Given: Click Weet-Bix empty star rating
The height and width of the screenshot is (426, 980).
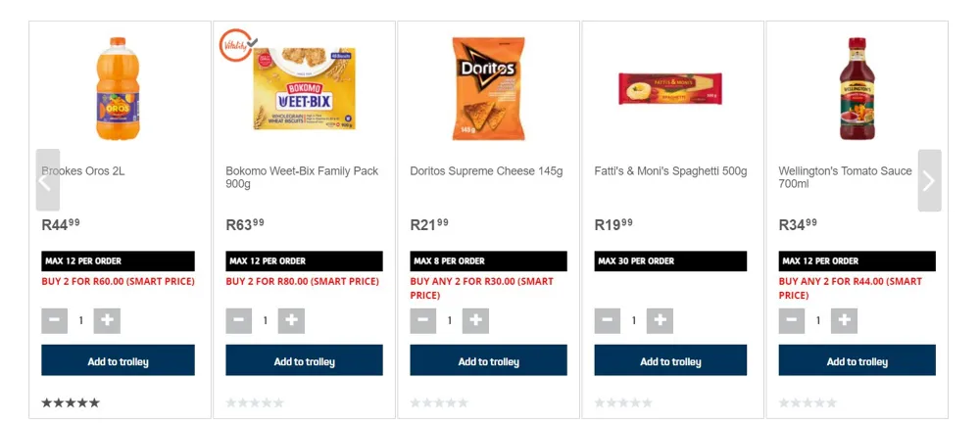Looking at the screenshot, I should click(x=255, y=402).
